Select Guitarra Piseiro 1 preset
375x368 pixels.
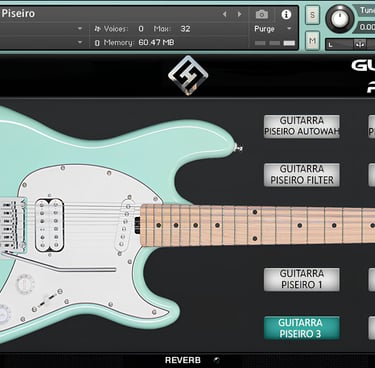click(x=302, y=279)
